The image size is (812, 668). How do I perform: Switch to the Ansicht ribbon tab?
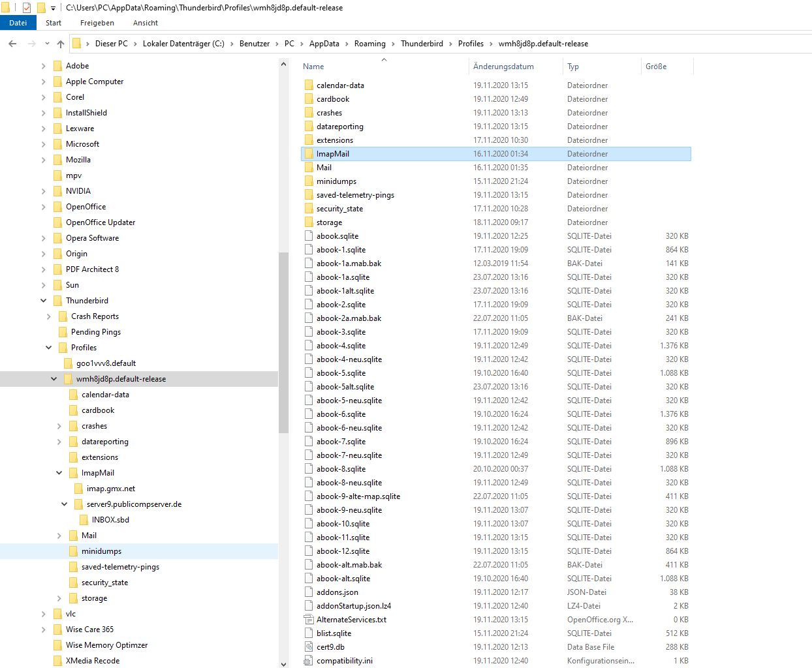click(x=146, y=23)
